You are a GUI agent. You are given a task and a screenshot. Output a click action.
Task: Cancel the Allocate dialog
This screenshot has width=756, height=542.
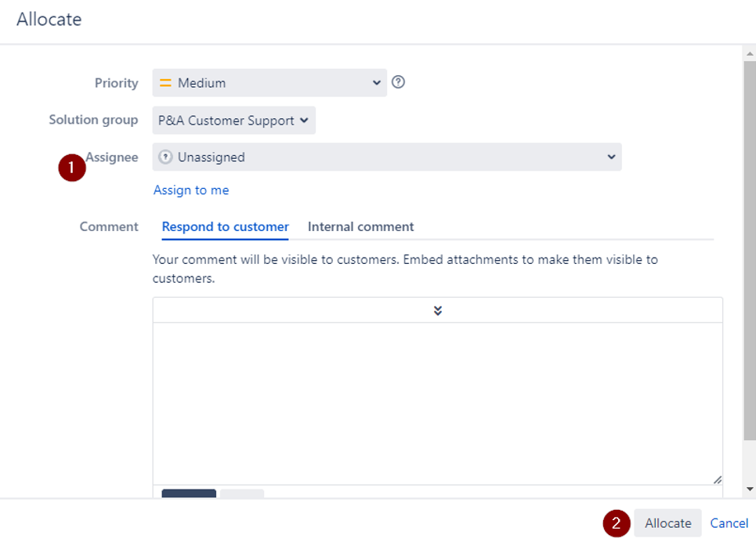point(729,523)
